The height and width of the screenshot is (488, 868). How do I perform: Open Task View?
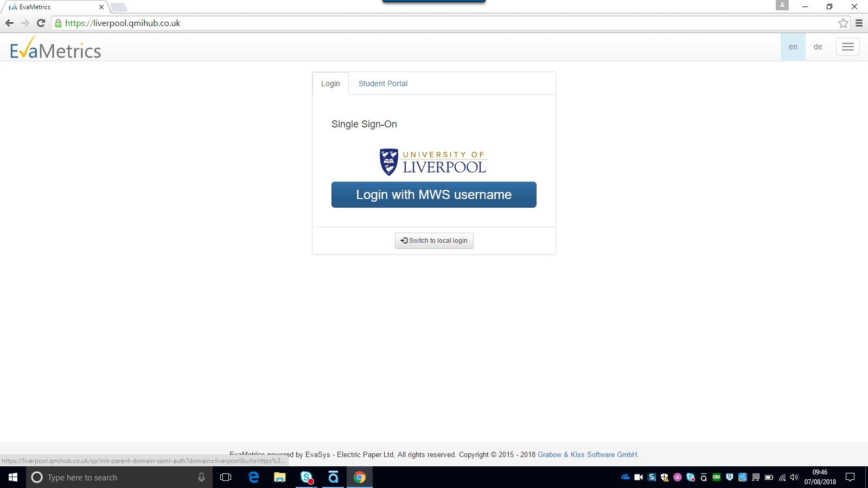(226, 477)
